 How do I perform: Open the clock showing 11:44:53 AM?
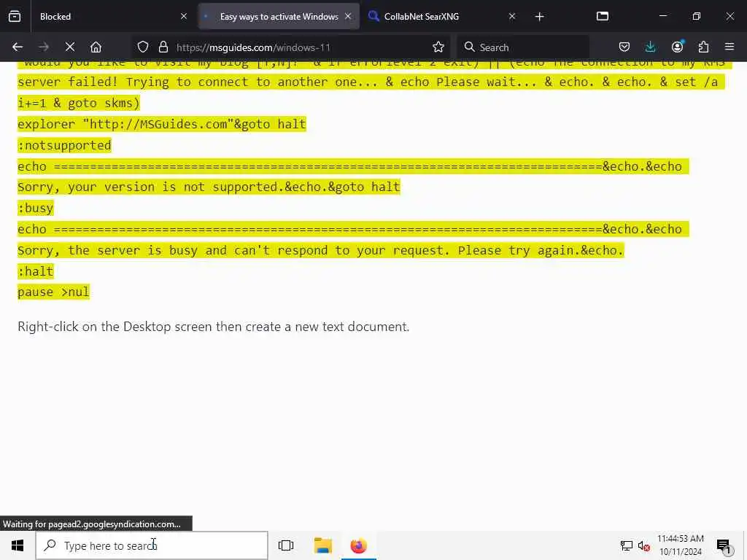(x=681, y=545)
